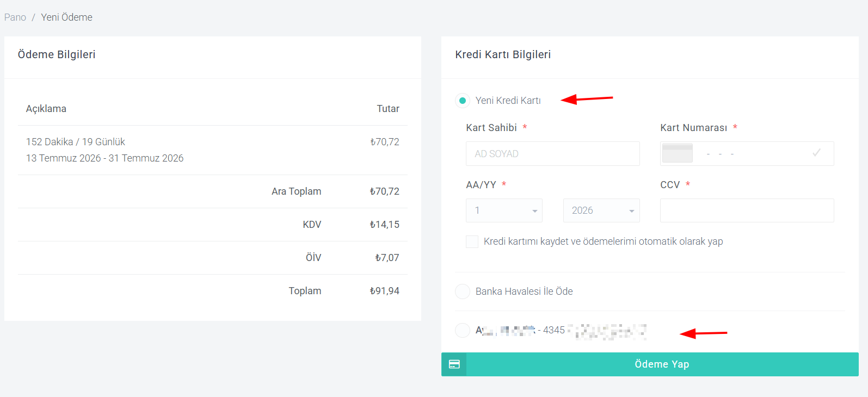Open the expiry year 2026 dropdown
The image size is (868, 397).
coord(601,210)
